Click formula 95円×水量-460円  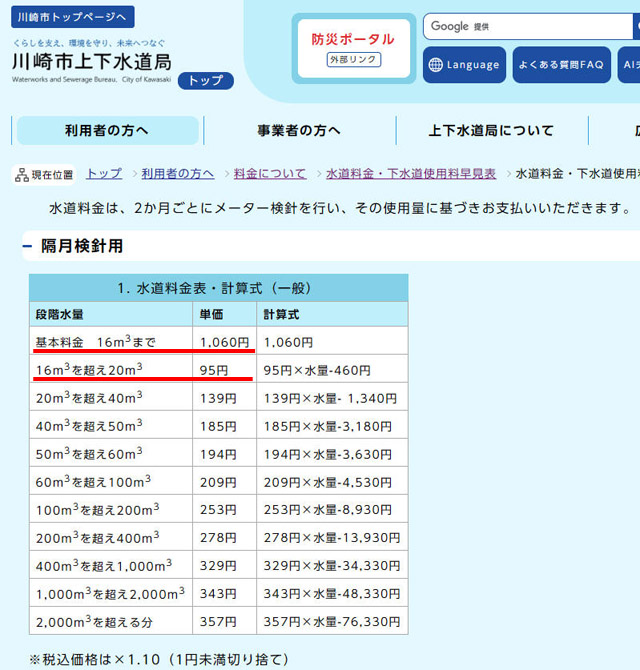(x=332, y=369)
